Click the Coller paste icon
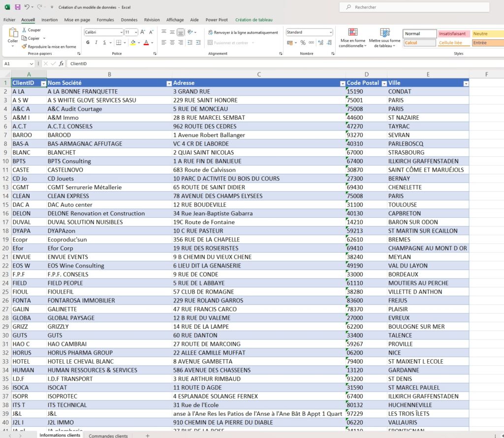 pyautogui.click(x=13, y=33)
